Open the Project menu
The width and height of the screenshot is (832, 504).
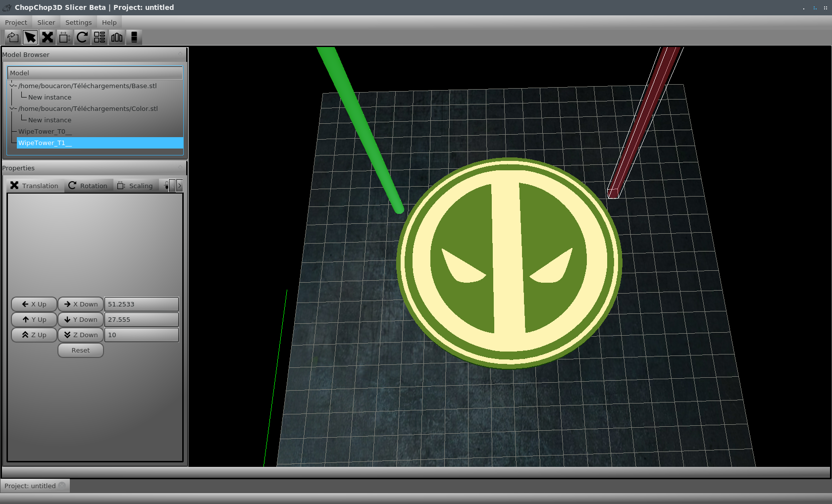(16, 22)
